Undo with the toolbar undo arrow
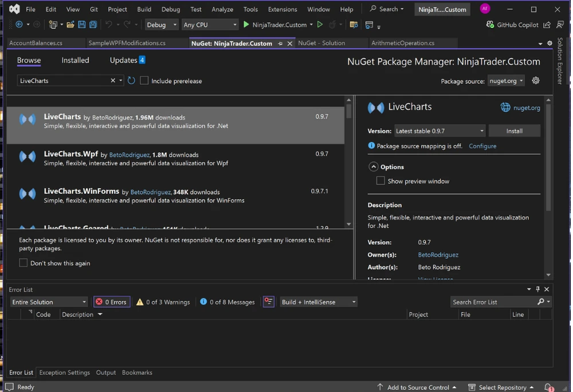 click(108, 25)
